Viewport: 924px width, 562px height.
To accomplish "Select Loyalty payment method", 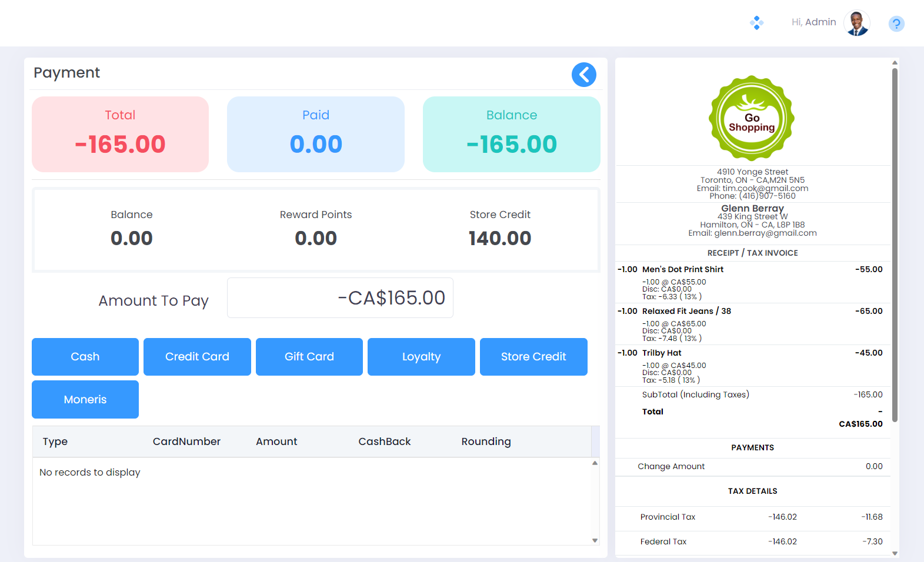I will click(421, 357).
